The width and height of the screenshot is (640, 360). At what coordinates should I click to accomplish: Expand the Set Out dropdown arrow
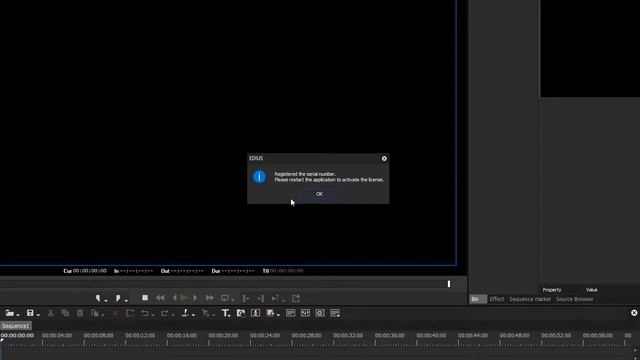point(126,300)
